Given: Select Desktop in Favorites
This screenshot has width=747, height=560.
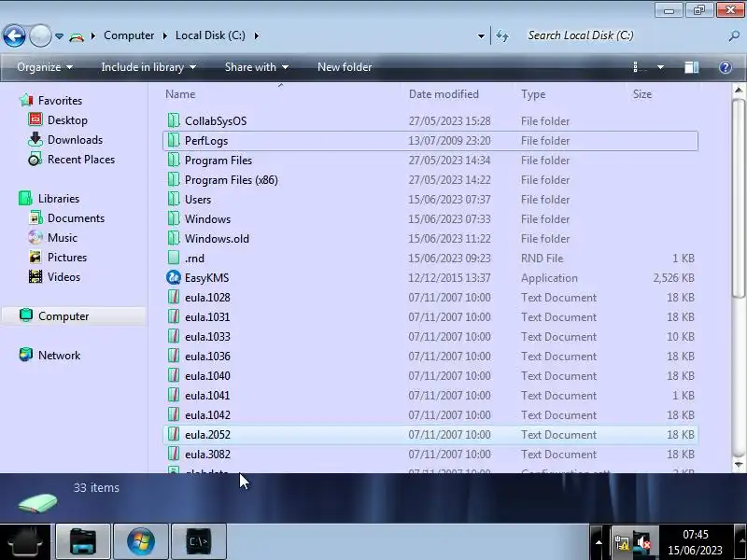Looking at the screenshot, I should tap(58, 120).
